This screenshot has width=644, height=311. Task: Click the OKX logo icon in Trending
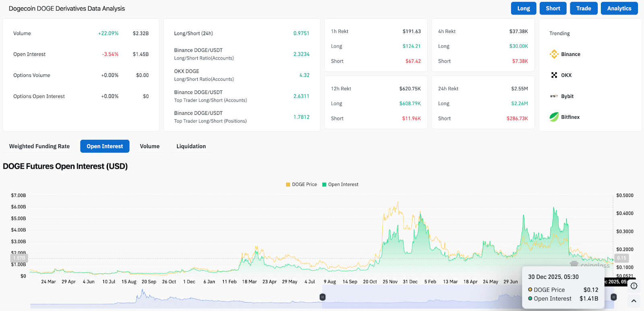click(554, 75)
